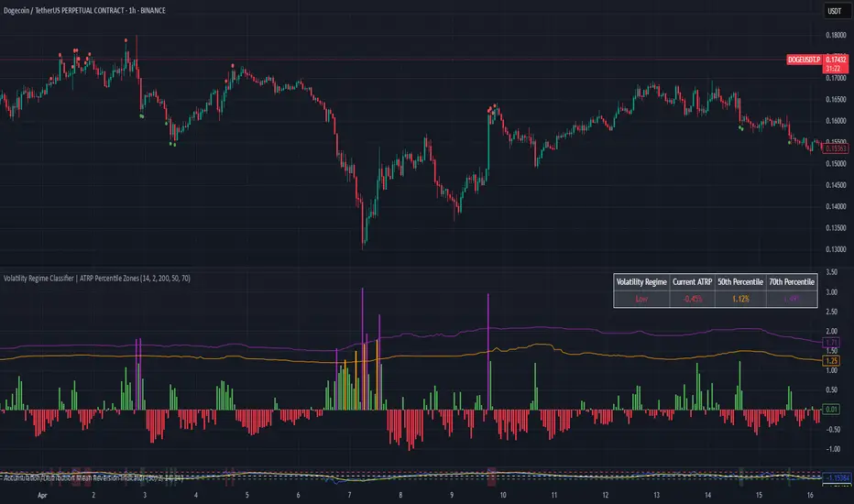Click the date 9 on the time axis
This screenshot has height=504, width=854.
click(x=452, y=495)
